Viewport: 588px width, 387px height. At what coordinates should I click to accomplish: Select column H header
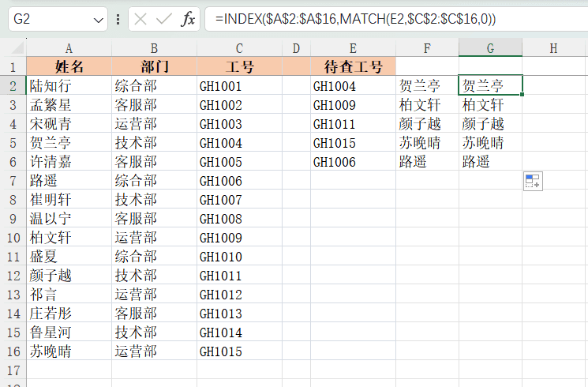[553, 48]
